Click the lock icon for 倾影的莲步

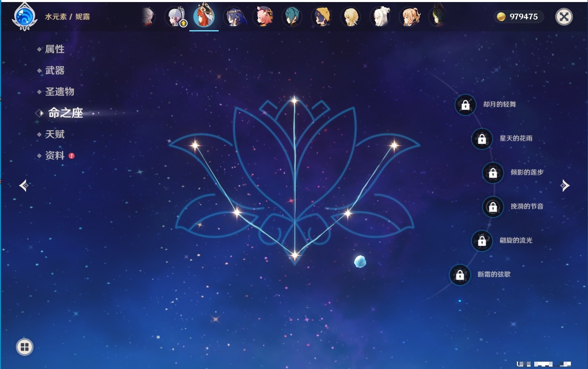click(x=493, y=172)
